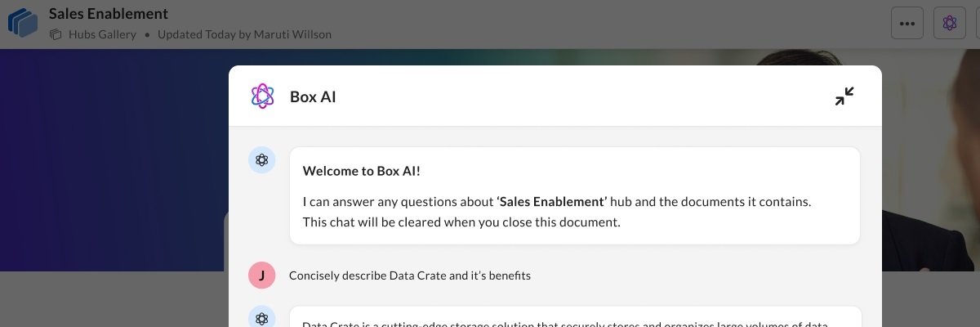Collapse the Box AI chat panel
980x327 pixels.
coord(844,96)
